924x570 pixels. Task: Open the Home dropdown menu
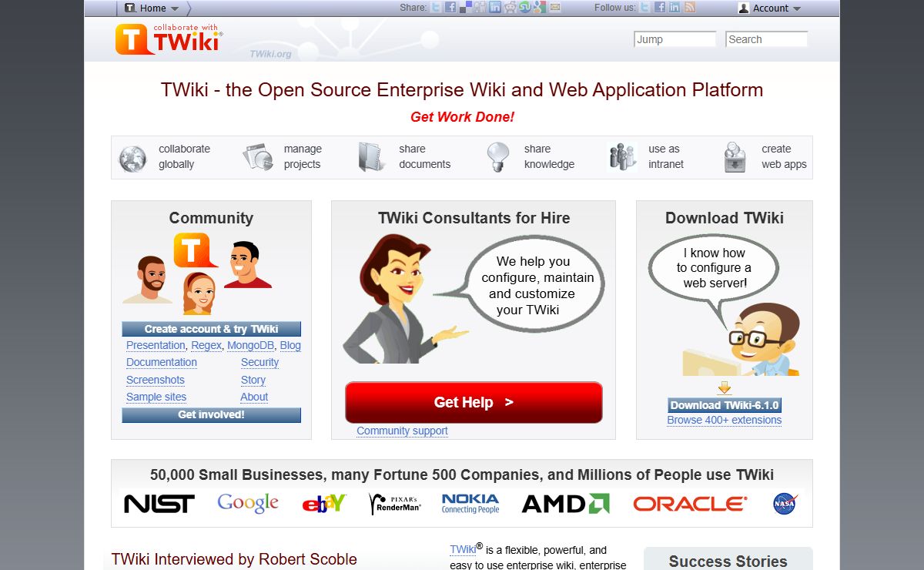152,8
